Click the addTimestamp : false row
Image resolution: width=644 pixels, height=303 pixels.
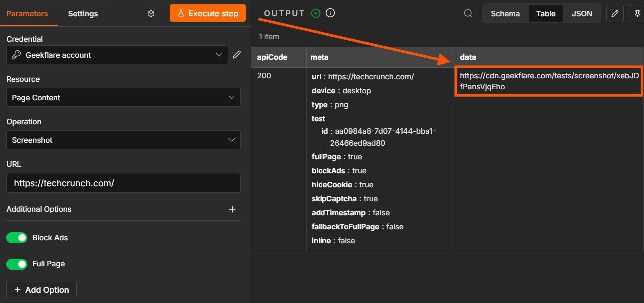(350, 213)
